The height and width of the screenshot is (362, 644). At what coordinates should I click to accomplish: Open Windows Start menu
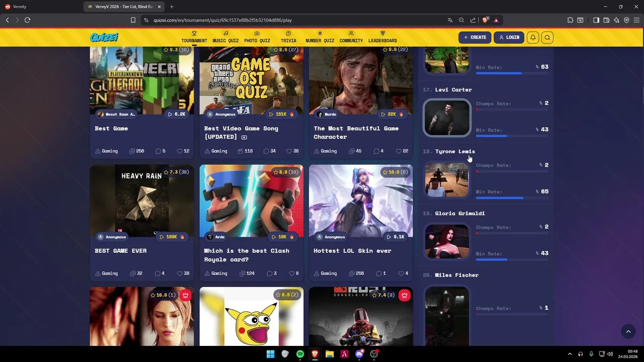270,354
